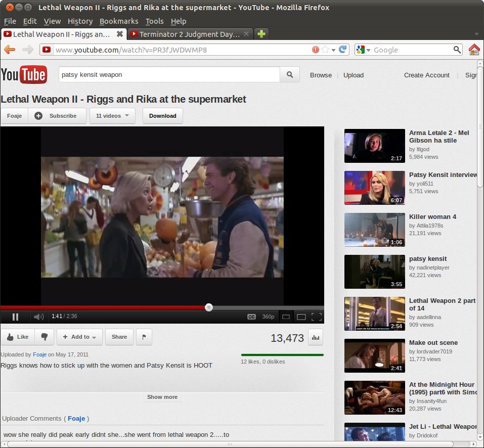Switch the player to large size
The width and height of the screenshot is (484, 448).
tap(301, 317)
